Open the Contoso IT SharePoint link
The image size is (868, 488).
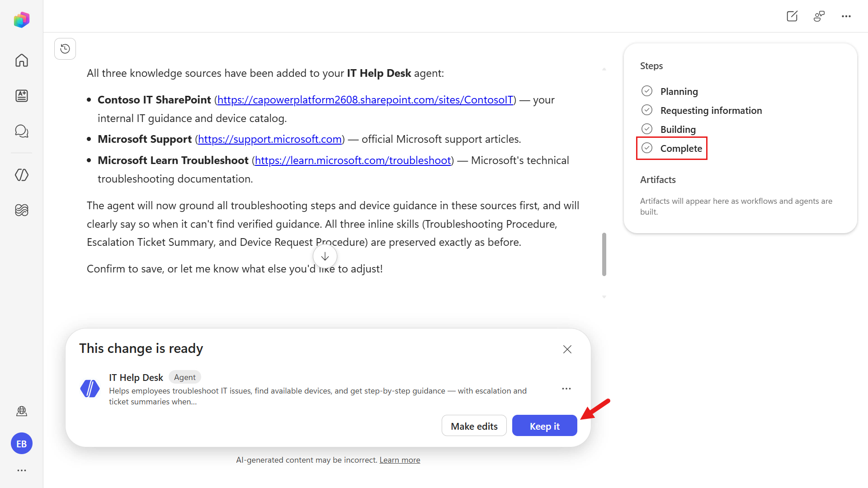[x=365, y=100]
